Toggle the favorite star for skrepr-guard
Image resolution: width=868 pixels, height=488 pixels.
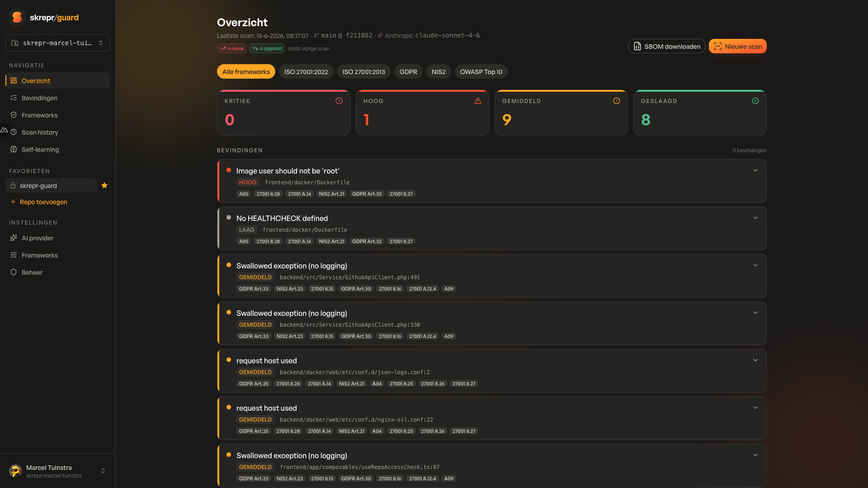[x=104, y=185]
